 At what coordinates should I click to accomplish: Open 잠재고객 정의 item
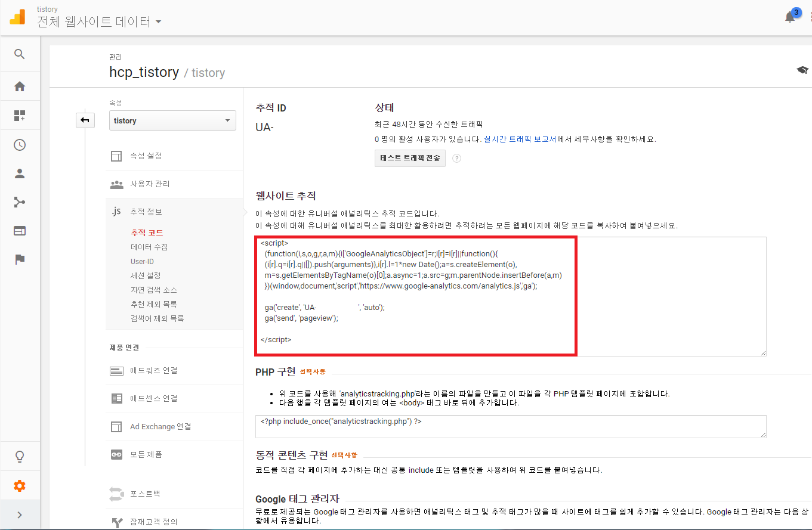click(153, 522)
